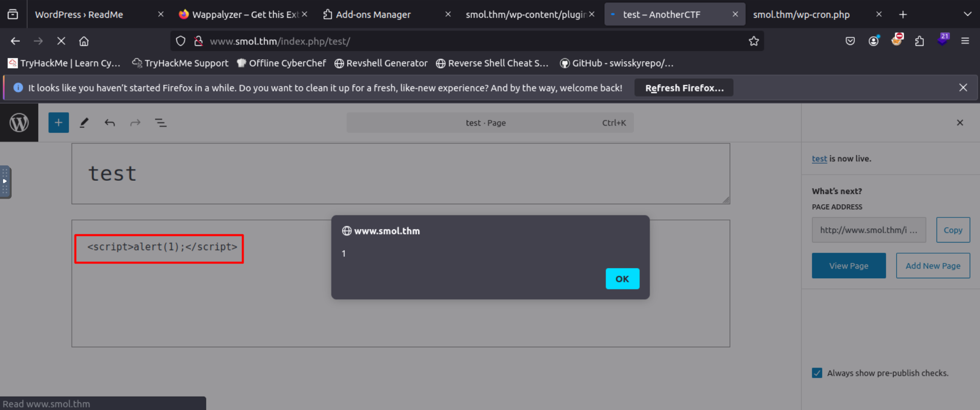Click the page address URL field
The width and height of the screenshot is (980, 410).
pyautogui.click(x=868, y=230)
